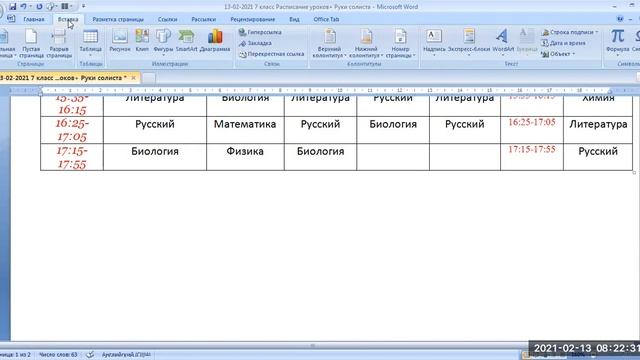Open Нижний колонтитул footer menu
The image size is (640, 360).
[x=366, y=44]
